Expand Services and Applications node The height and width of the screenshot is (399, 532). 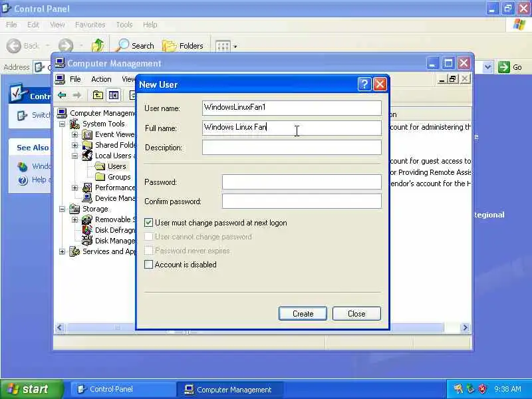[62, 251]
